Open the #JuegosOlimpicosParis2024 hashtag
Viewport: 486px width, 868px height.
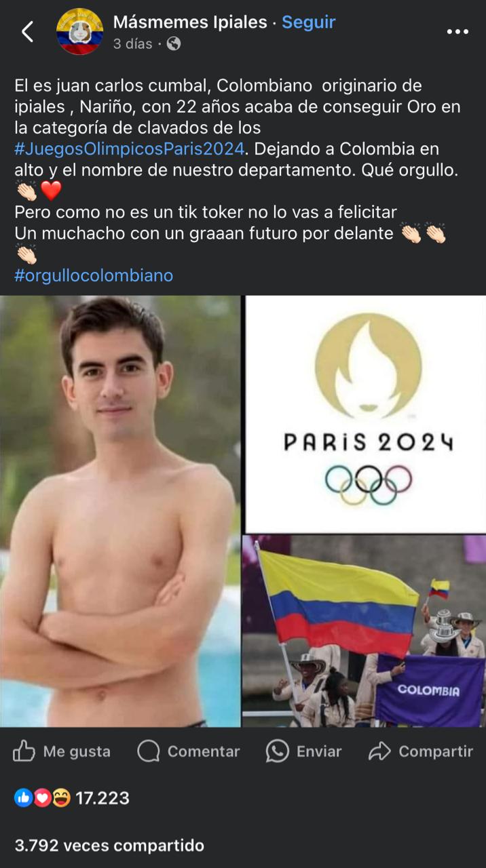[x=129, y=149]
